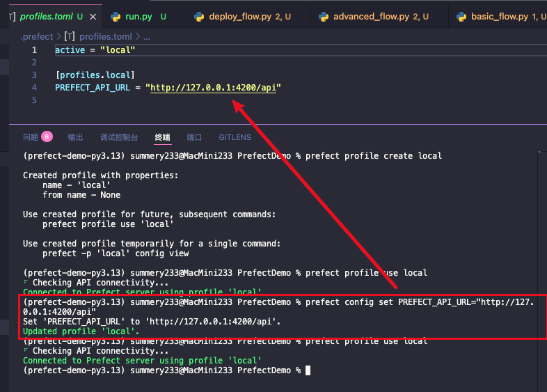Expand the breadcrumb ellipsis symbol list
Viewport: 547px width, 392px height.
click(x=146, y=36)
